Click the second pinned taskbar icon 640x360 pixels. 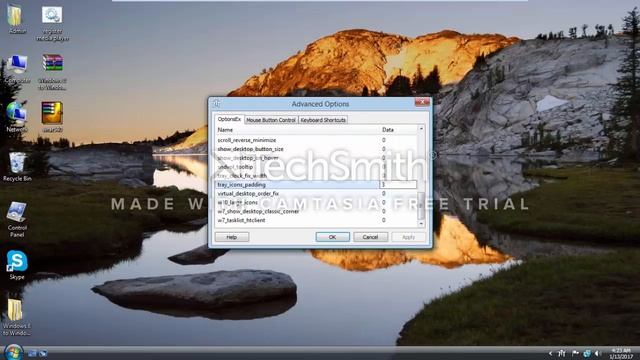[x=43, y=353]
